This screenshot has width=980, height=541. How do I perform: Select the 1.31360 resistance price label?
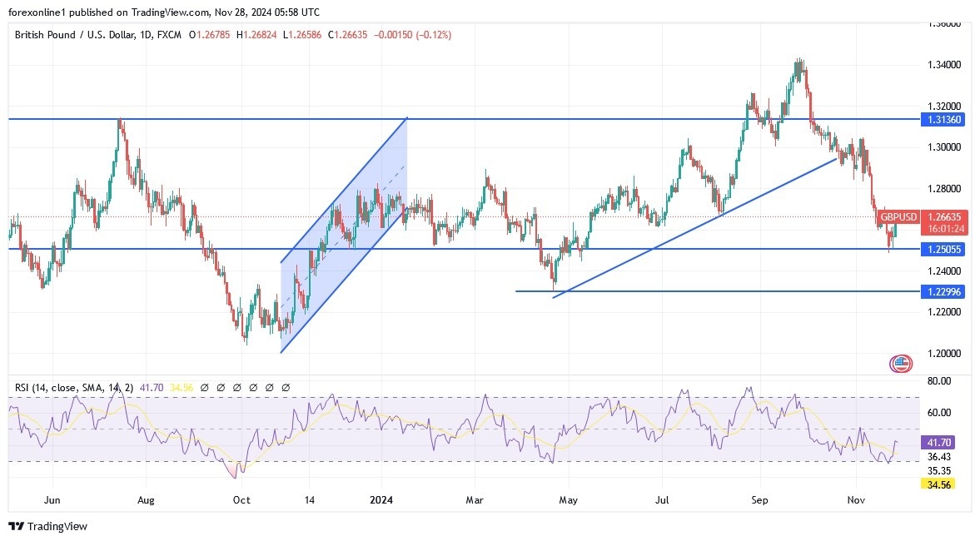click(x=945, y=120)
